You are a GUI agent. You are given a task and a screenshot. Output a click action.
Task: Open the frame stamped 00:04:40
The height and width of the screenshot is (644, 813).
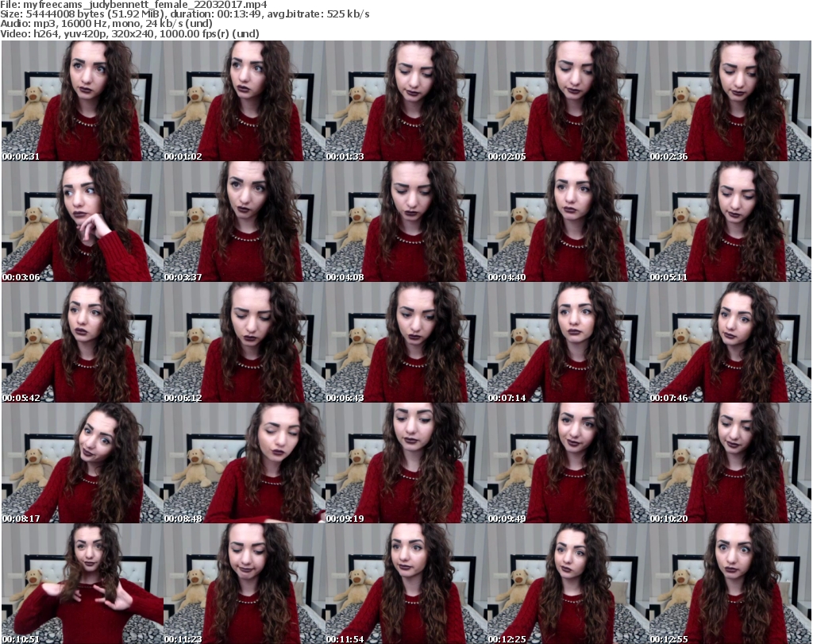[568, 222]
